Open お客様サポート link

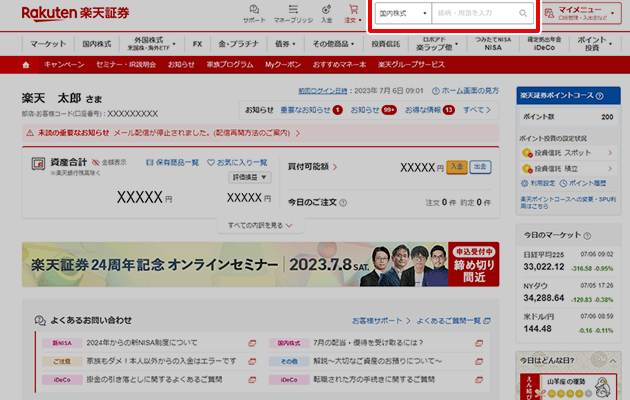(381, 320)
